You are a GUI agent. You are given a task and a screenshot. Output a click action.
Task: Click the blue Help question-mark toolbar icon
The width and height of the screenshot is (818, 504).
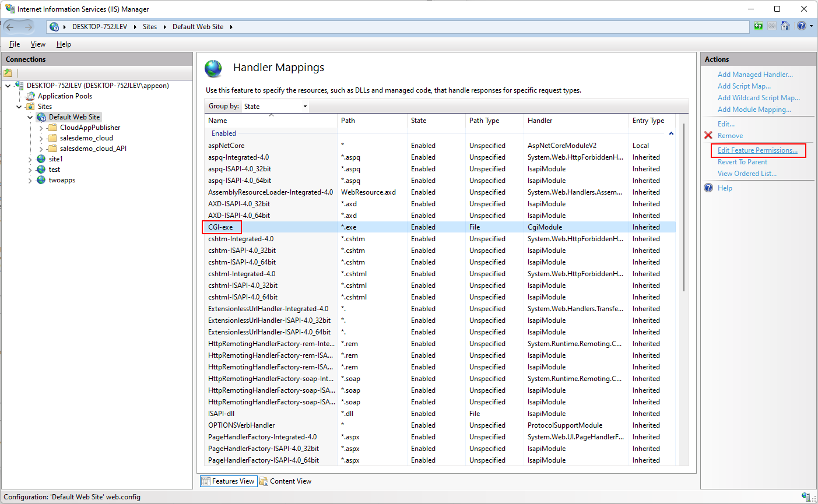click(x=802, y=26)
